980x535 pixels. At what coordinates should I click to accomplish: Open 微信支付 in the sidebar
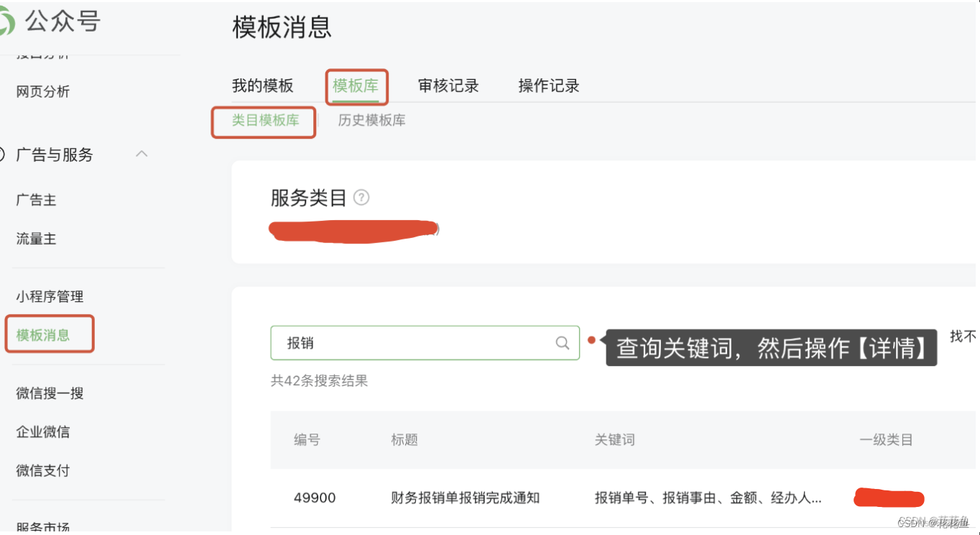pyautogui.click(x=43, y=471)
